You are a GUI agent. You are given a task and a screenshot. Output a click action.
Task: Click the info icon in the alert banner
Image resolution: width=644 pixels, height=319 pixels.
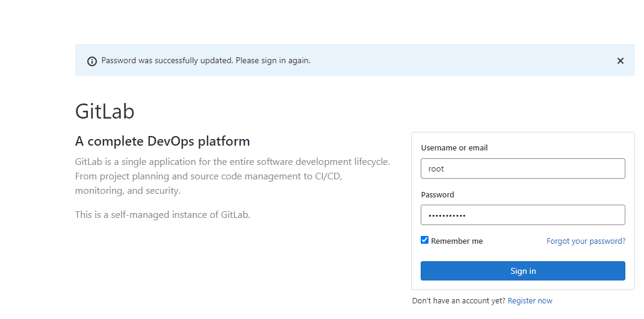tap(92, 61)
